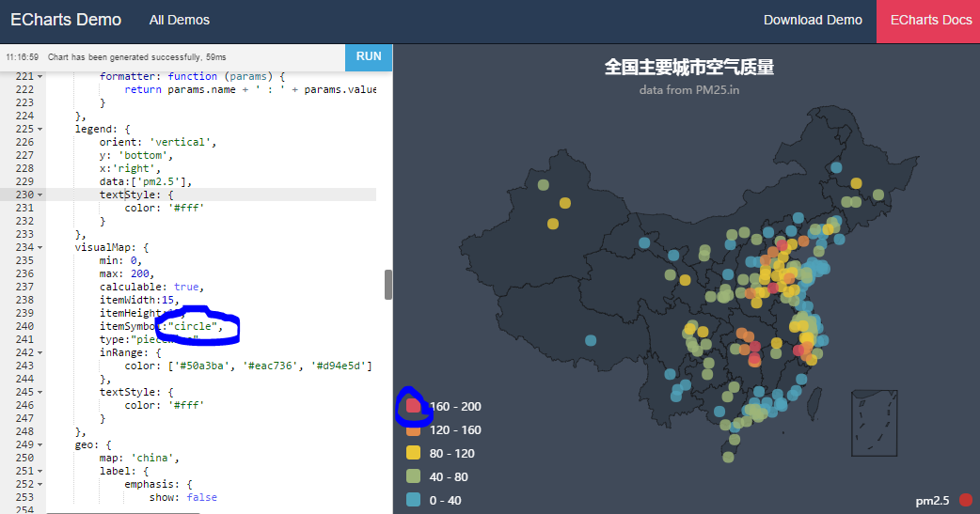Toggle the 80 - 120 yellow legend piece
This screenshot has height=514, width=980.
point(413,453)
